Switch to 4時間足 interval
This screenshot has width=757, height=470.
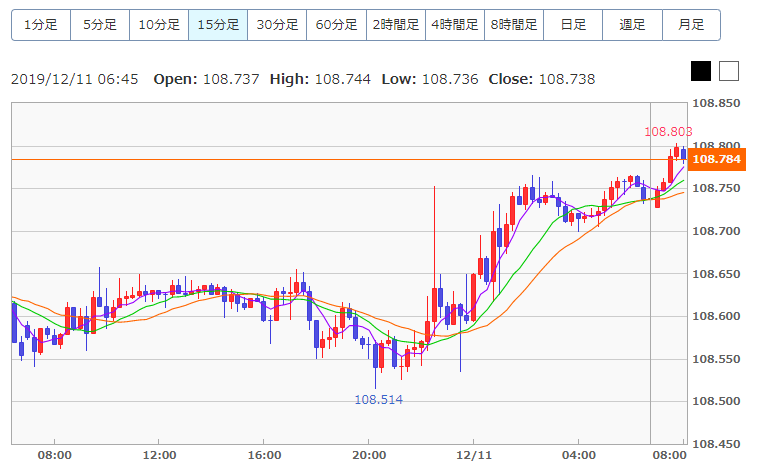(454, 25)
